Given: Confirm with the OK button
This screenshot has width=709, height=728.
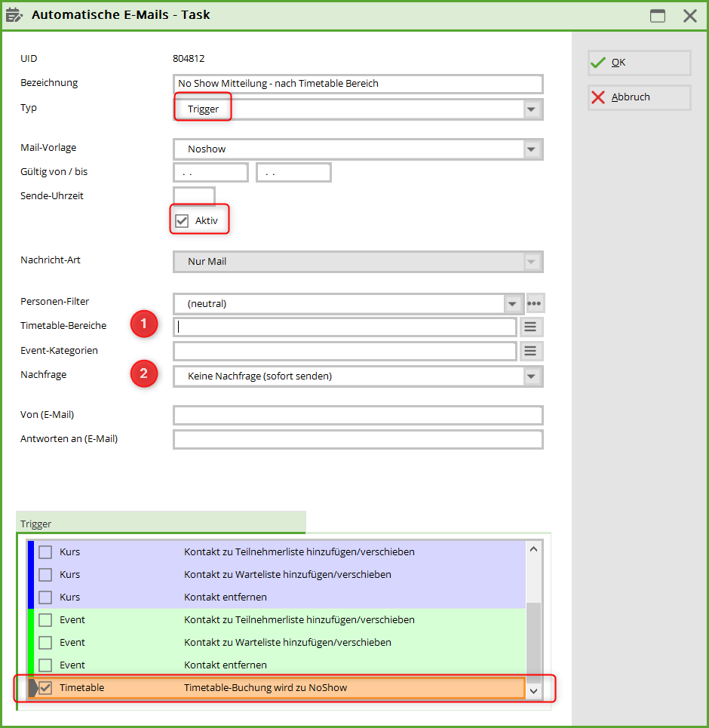Looking at the screenshot, I should [639, 63].
